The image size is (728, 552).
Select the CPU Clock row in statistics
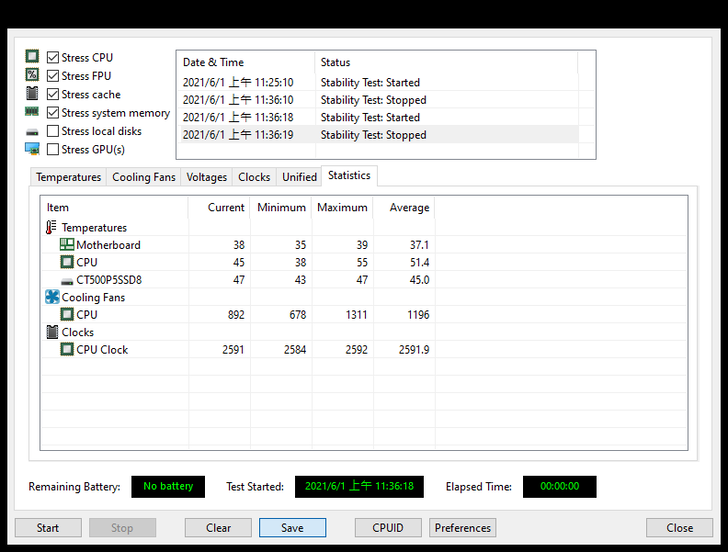[102, 350]
